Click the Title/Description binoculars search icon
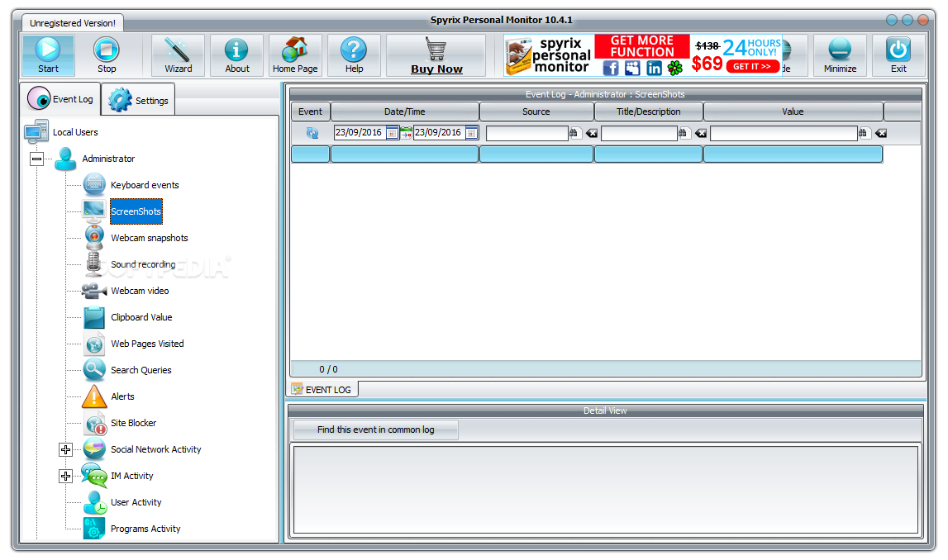Viewport: 948px width, 560px height. pyautogui.click(x=684, y=133)
